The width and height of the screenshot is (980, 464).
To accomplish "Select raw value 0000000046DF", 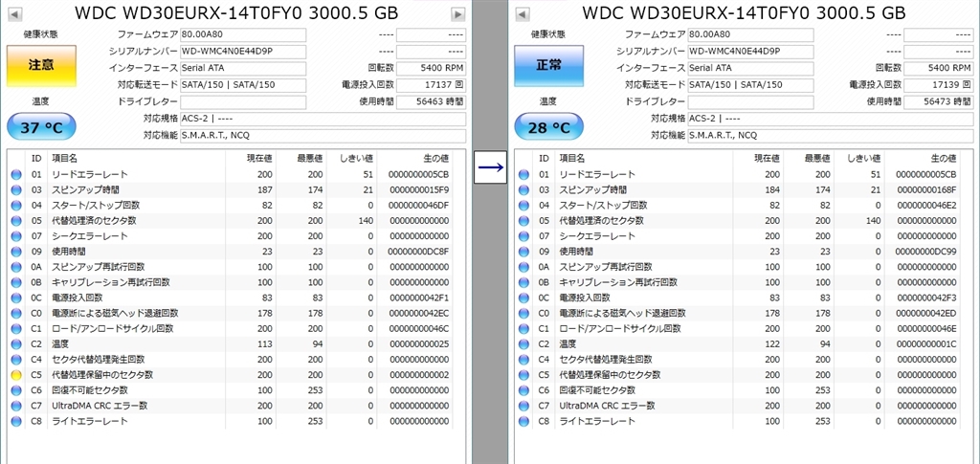I will pyautogui.click(x=419, y=206).
